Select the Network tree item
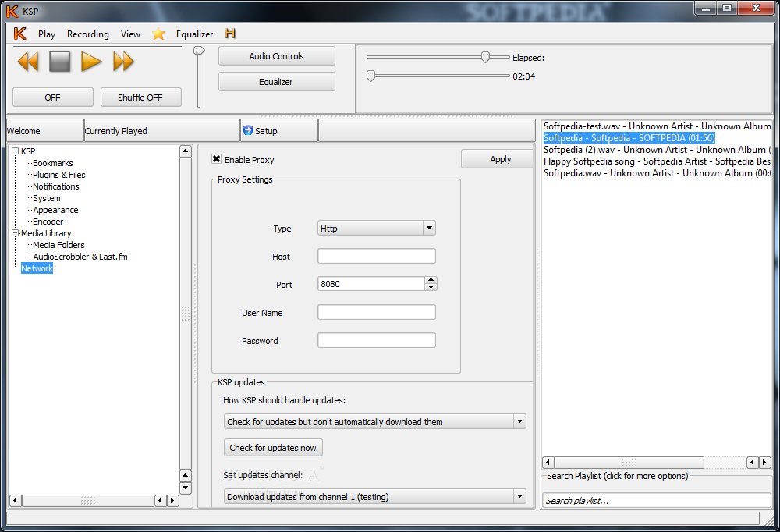This screenshot has width=780, height=532. (x=37, y=268)
